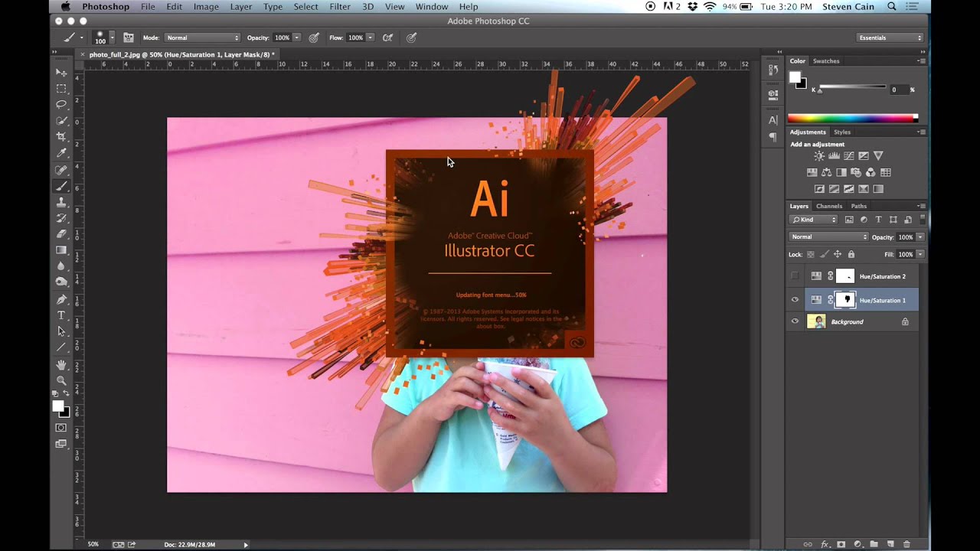Open the layer Opacity dropdown arrow
This screenshot has height=551, width=980.
(x=920, y=237)
